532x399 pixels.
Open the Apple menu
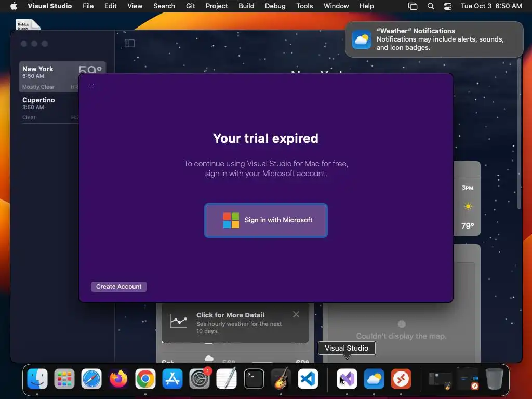pyautogui.click(x=14, y=6)
